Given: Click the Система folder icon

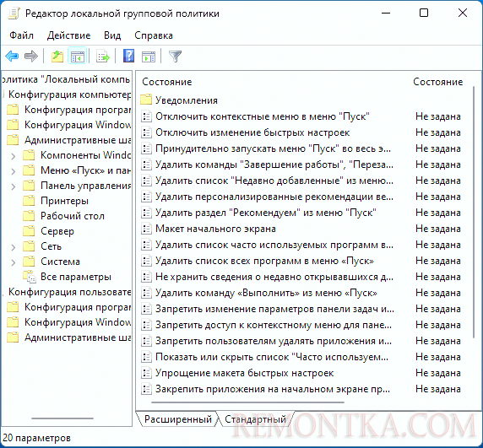Looking at the screenshot, I should (29, 262).
